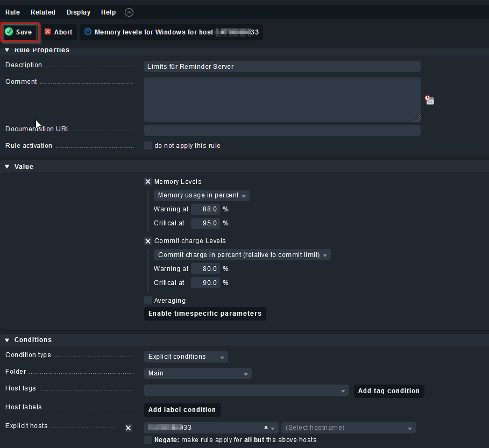Click the green Save checkmark icon

click(9, 32)
